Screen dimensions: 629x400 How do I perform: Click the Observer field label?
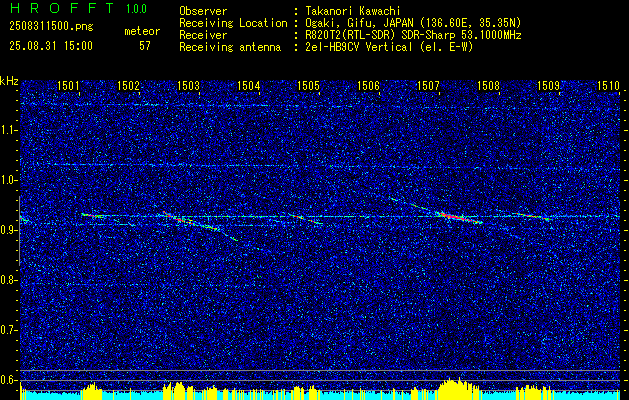[x=203, y=11]
